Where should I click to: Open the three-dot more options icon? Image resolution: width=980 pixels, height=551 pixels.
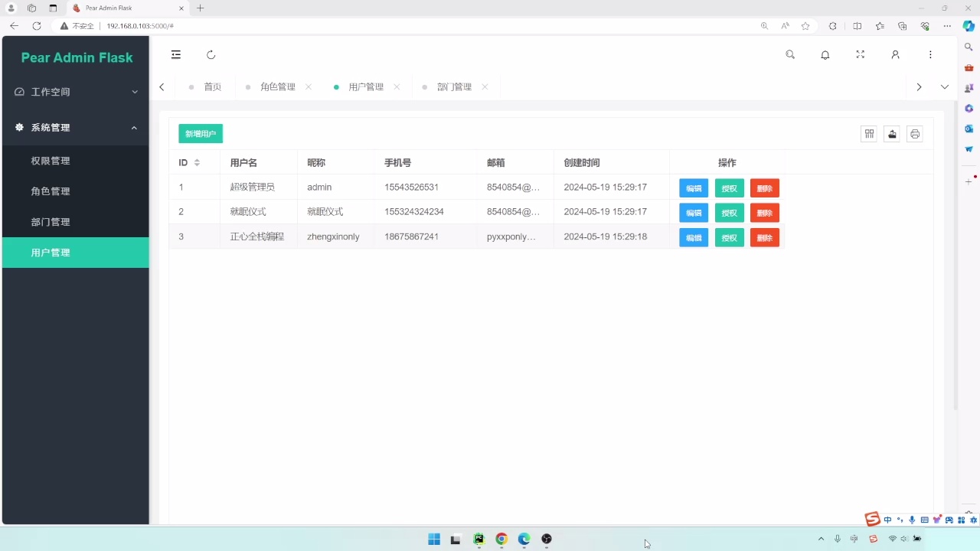click(x=930, y=54)
